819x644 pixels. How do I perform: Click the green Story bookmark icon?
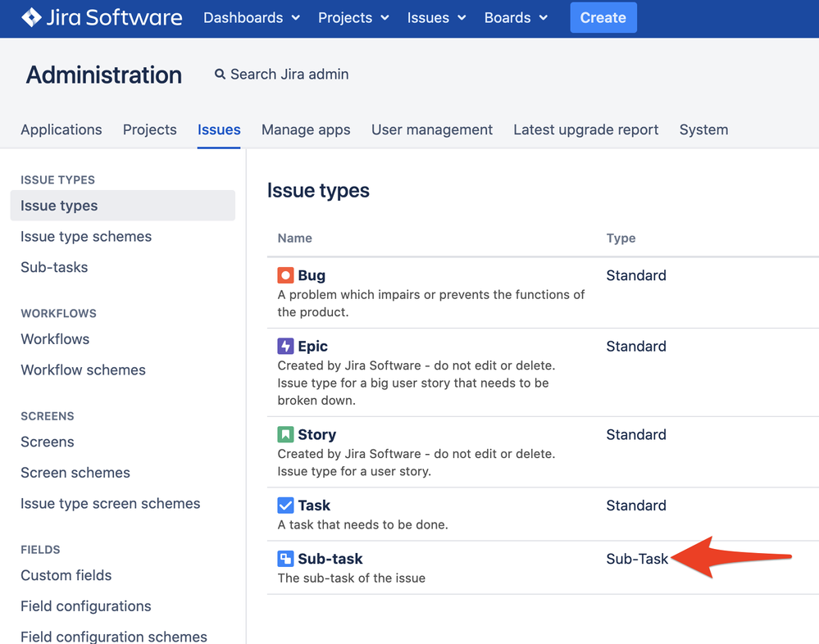pyautogui.click(x=285, y=434)
